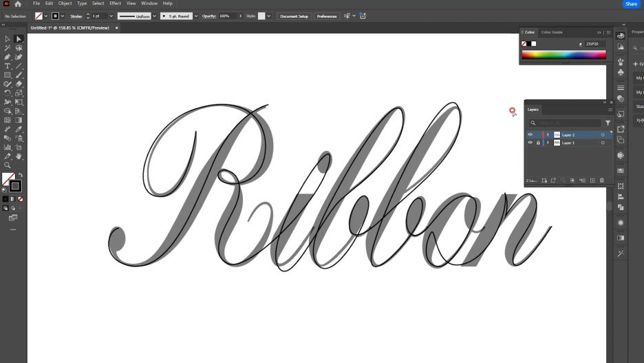The image size is (644, 363).
Task: Select the Zoom tool
Action: click(8, 165)
